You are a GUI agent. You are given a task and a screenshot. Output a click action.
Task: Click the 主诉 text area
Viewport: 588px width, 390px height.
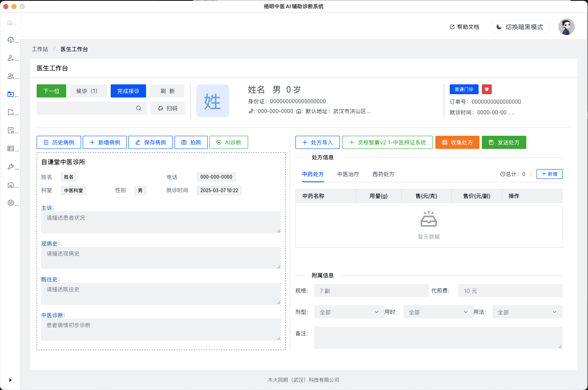click(161, 222)
